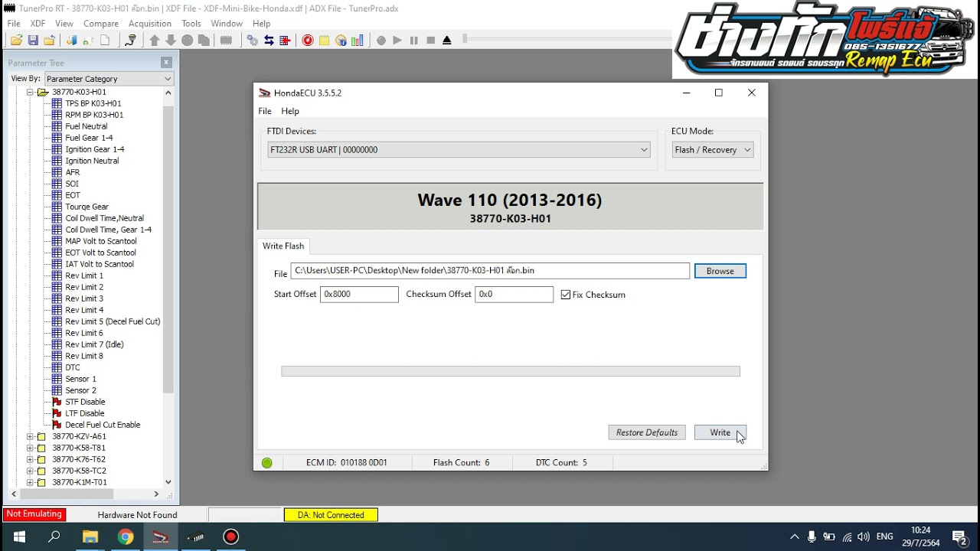Image resolution: width=980 pixels, height=551 pixels.
Task: Click the File path input field
Action: [x=490, y=271]
